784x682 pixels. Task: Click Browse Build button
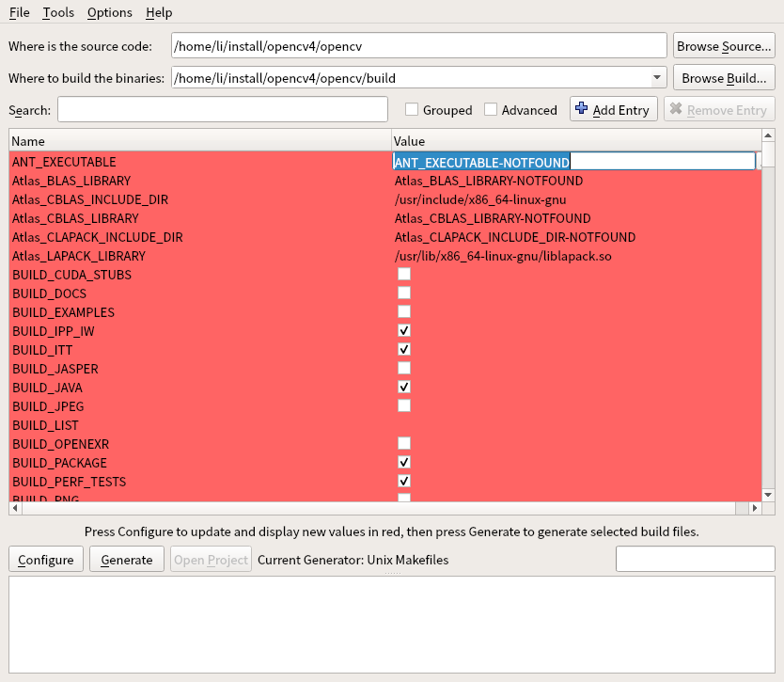tap(724, 78)
